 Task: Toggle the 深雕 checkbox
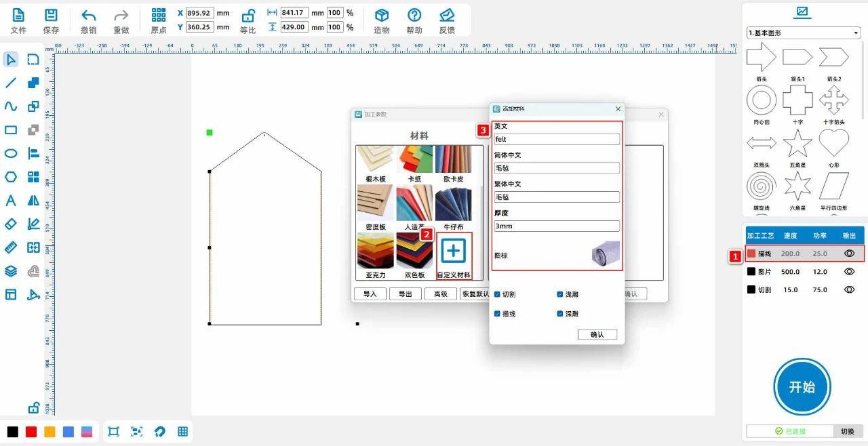pos(560,314)
